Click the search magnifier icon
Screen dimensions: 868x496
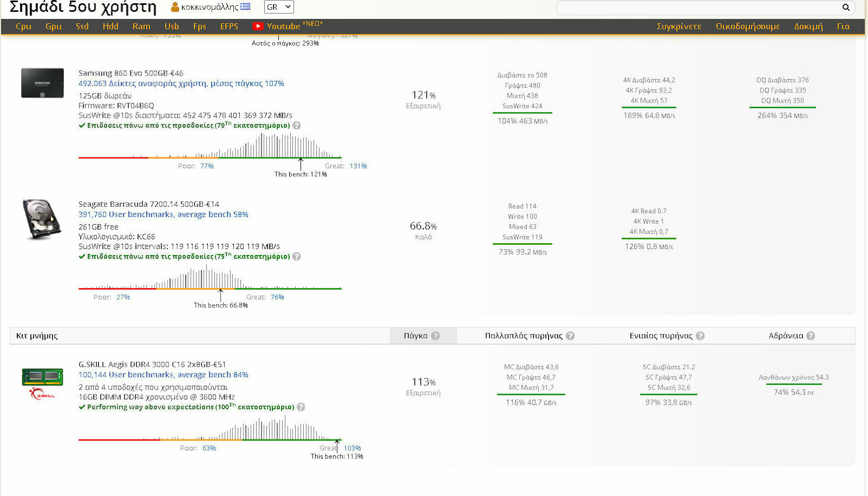846,7
